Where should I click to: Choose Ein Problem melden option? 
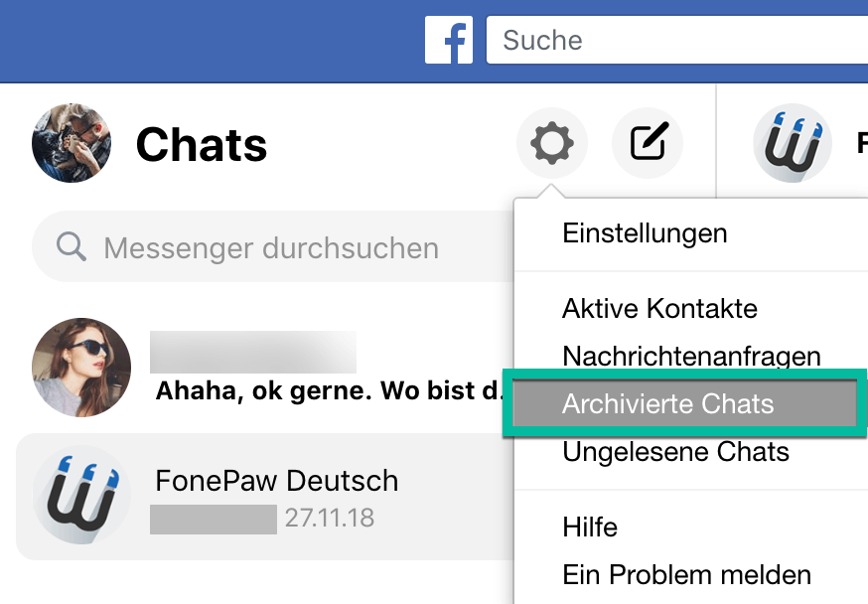(686, 574)
